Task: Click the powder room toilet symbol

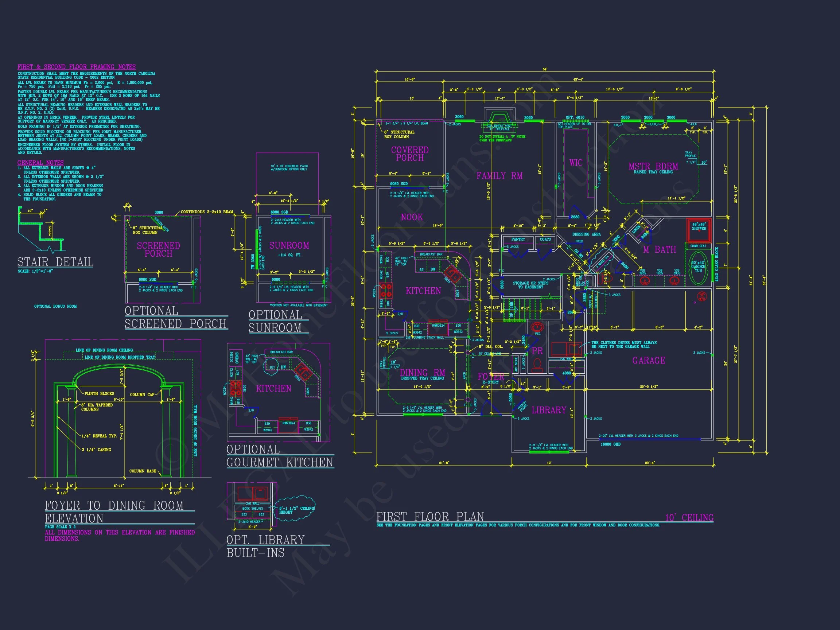Action: [537, 365]
